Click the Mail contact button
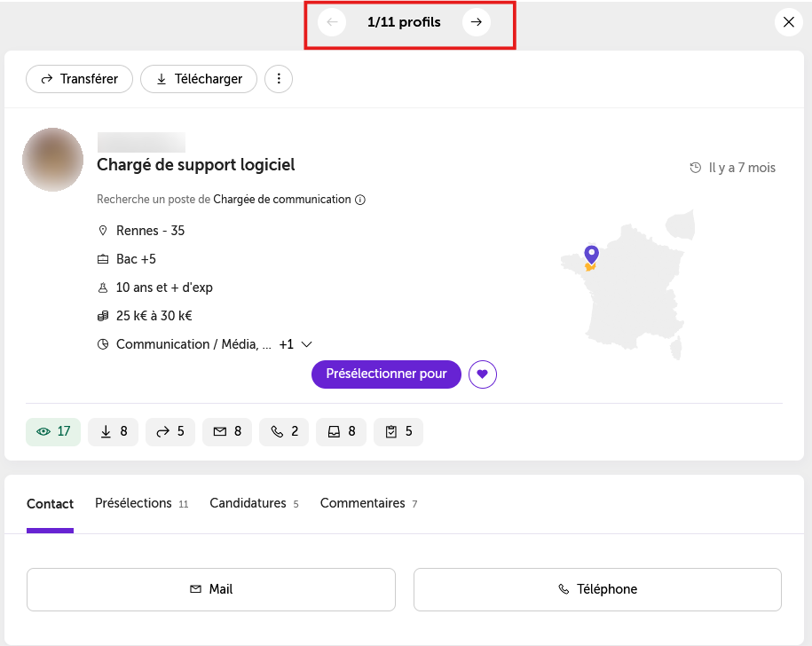Screen dimensions: 812x646 (x=211, y=589)
